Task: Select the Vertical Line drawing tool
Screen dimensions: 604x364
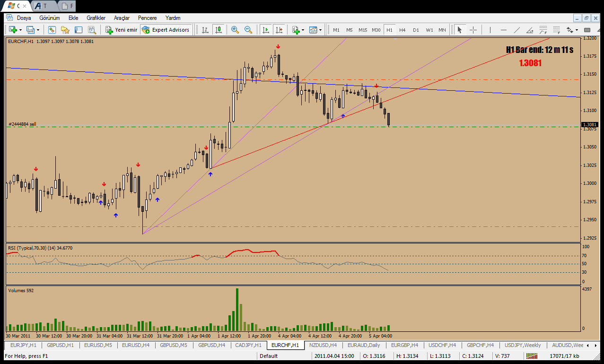Action: (490, 30)
